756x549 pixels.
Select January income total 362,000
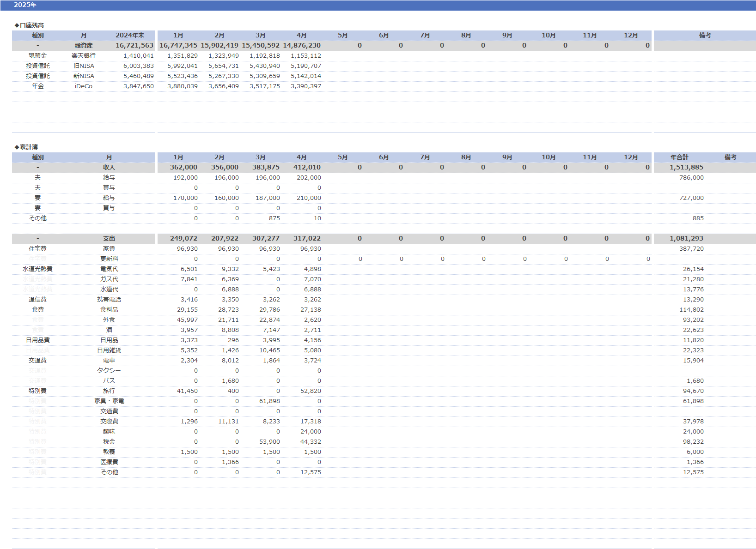(x=183, y=168)
